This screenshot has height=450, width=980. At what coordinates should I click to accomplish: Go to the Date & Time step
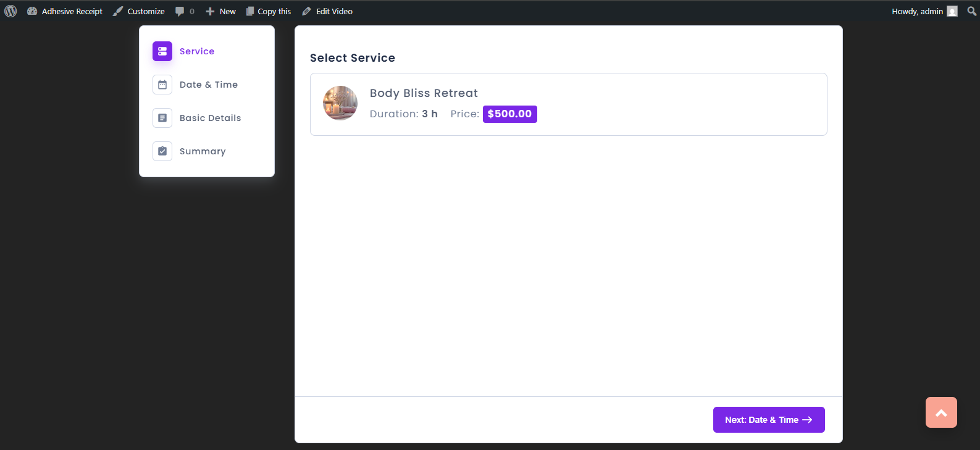208,85
